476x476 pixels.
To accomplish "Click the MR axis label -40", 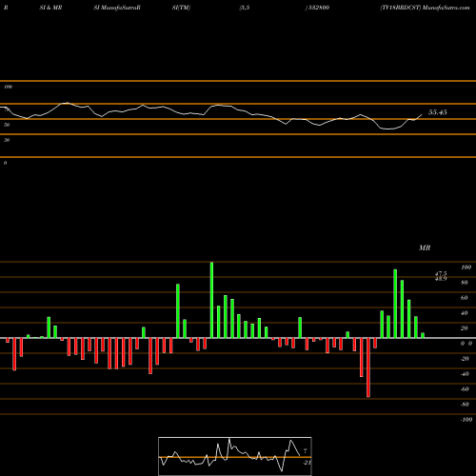I will pyautogui.click(x=465, y=374).
